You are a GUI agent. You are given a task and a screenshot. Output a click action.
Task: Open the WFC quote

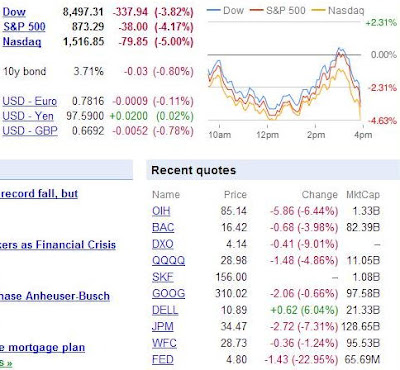pyautogui.click(x=164, y=343)
